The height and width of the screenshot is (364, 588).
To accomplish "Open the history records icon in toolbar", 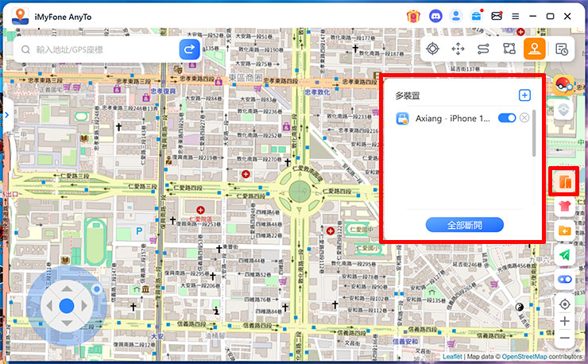I will [561, 48].
